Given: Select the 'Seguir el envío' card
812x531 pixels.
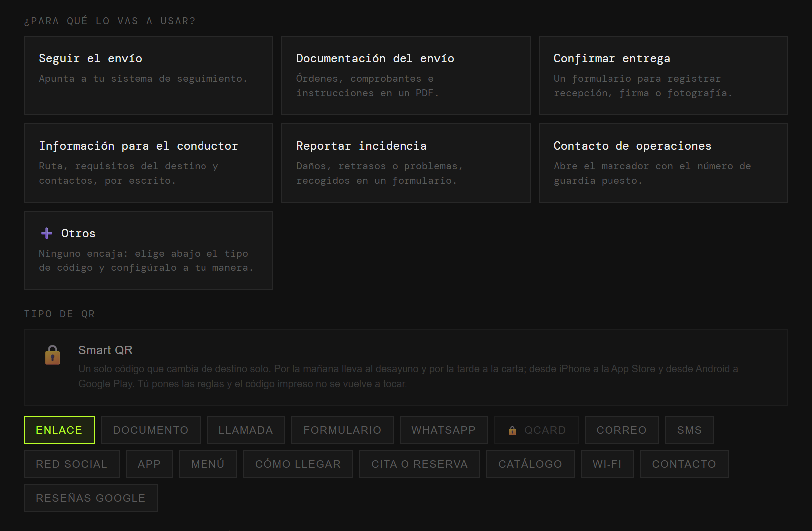Looking at the screenshot, I should click(x=149, y=75).
